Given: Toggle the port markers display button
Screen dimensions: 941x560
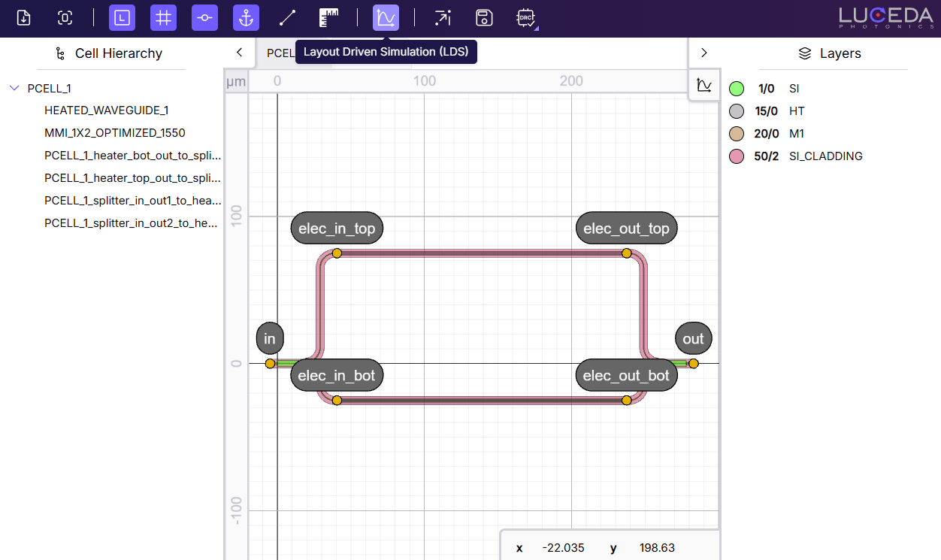Looking at the screenshot, I should 204,18.
